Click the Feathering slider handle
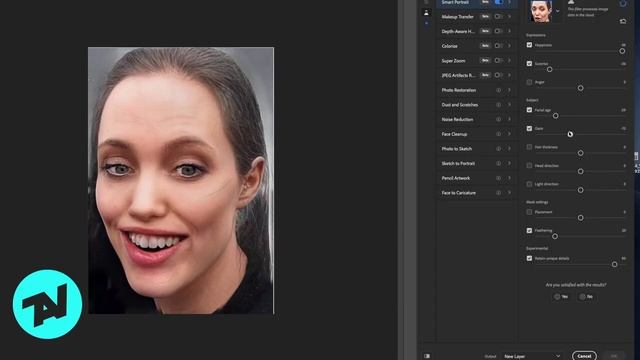This screenshot has height=360, width=640. [555, 236]
